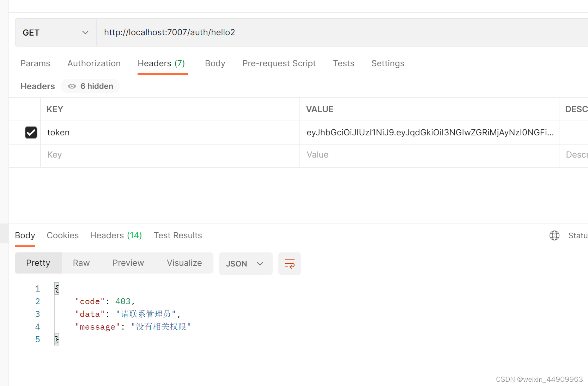View the response Headers (14) tab
This screenshot has height=386, width=588.
(x=116, y=235)
